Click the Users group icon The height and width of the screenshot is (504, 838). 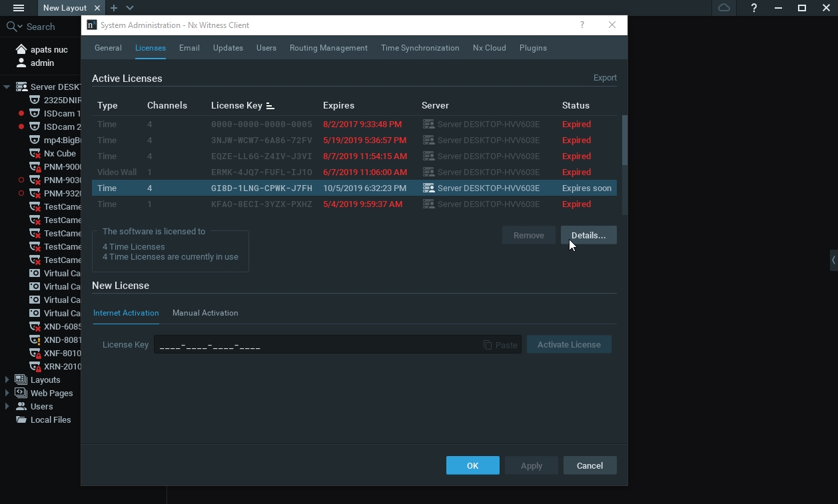click(21, 406)
